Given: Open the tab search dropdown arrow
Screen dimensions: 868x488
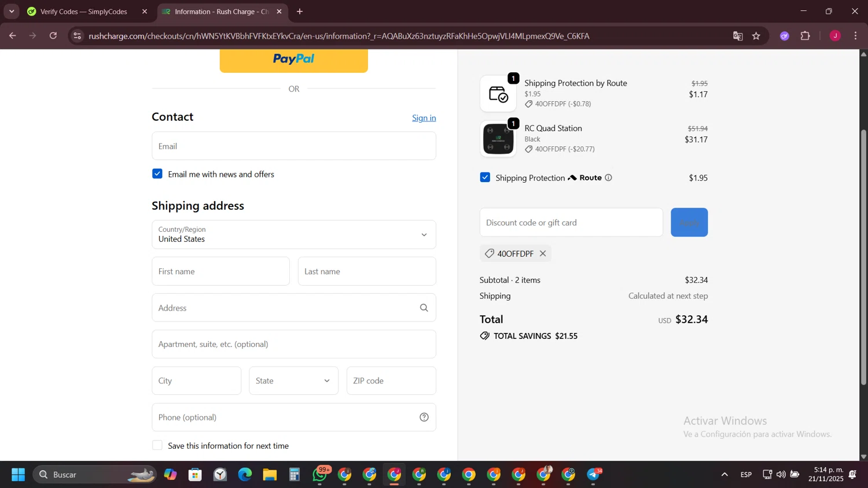Looking at the screenshot, I should (x=12, y=12).
